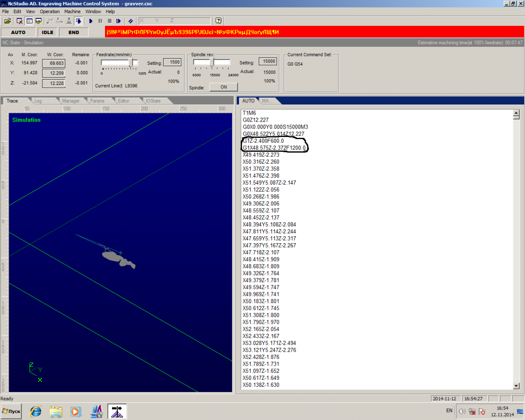Open Windows Explorer from taskbar
The width and height of the screenshot is (525, 420).
56,411
